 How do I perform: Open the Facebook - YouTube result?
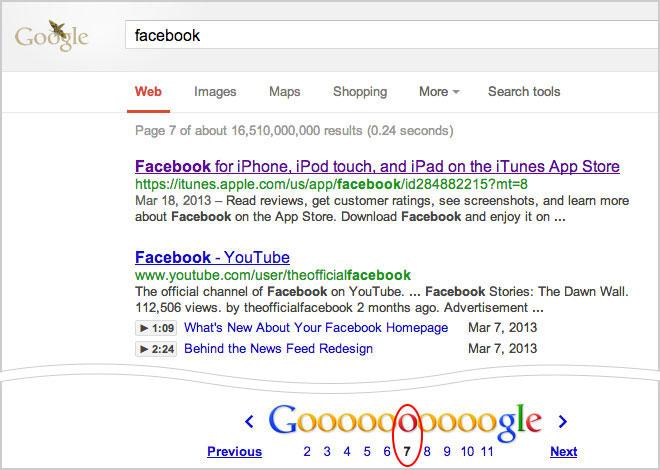coord(213,257)
